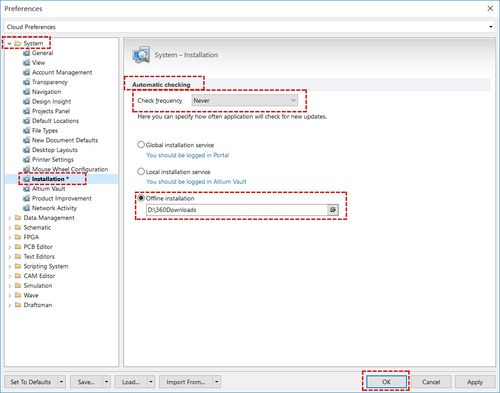The height and width of the screenshot is (393, 500).
Task: Select Global installation service radio button
Action: pyautogui.click(x=141, y=145)
